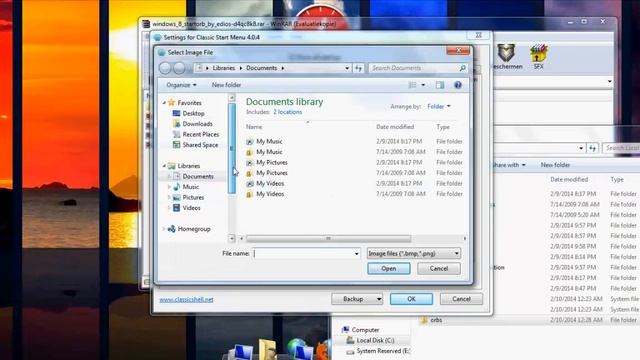The width and height of the screenshot is (640, 360).
Task: Click OK in Classic Start Menu settings
Action: (411, 299)
